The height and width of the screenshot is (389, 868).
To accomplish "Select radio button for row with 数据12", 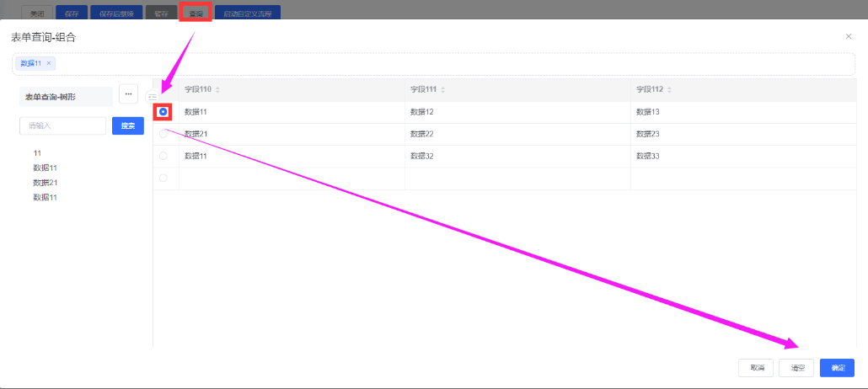I will click(163, 111).
